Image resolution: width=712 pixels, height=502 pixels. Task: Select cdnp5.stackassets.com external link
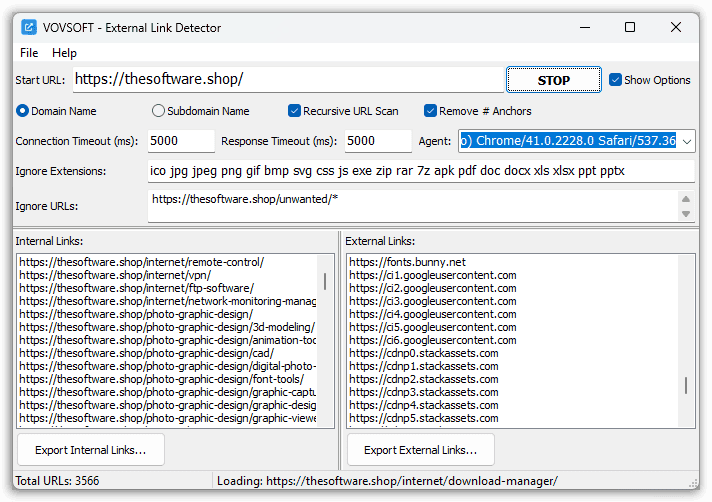point(424,418)
